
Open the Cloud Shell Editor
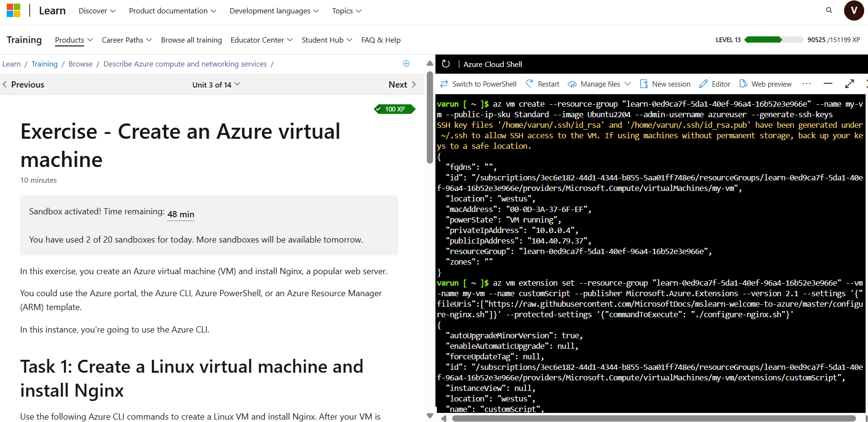715,84
